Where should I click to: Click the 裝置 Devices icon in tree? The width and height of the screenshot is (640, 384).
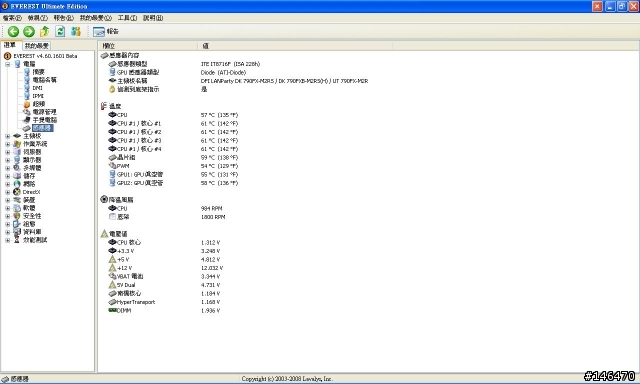tap(17, 200)
